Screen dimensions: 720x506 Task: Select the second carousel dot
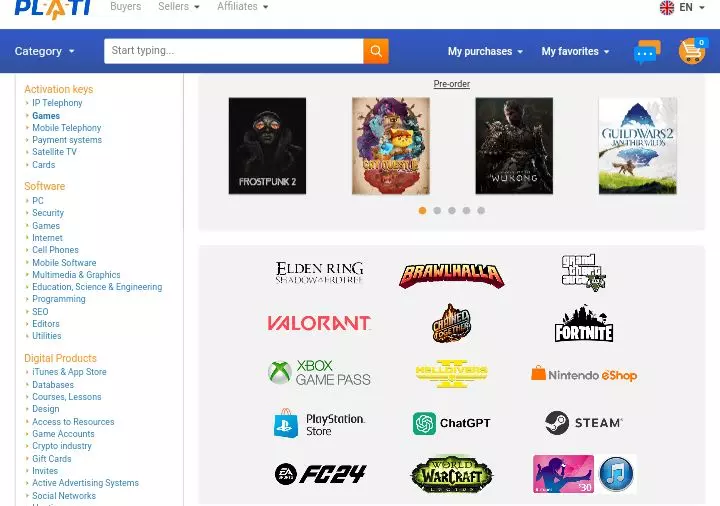tap(437, 210)
